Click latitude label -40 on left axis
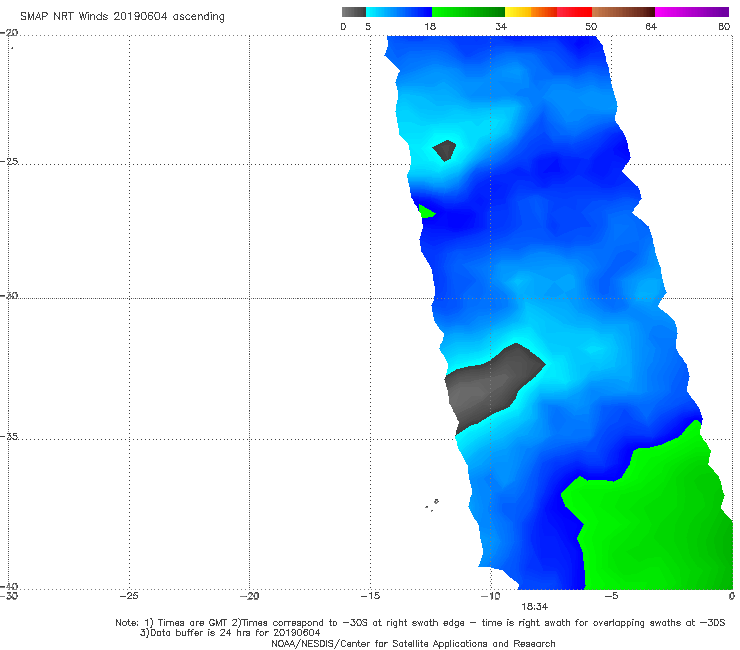This screenshot has height=650, width=740. pos(9,586)
